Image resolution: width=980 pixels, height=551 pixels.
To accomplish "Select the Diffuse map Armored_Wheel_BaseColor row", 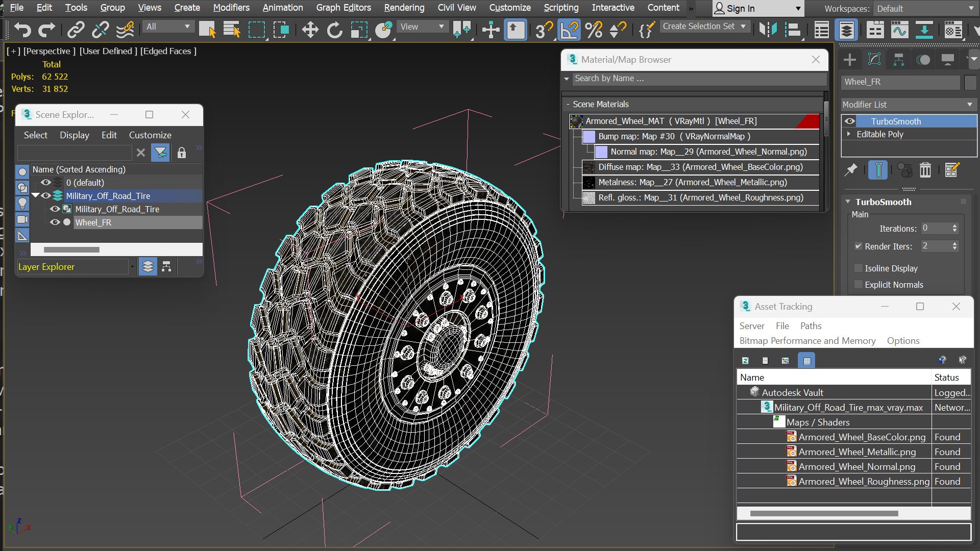I will click(700, 167).
